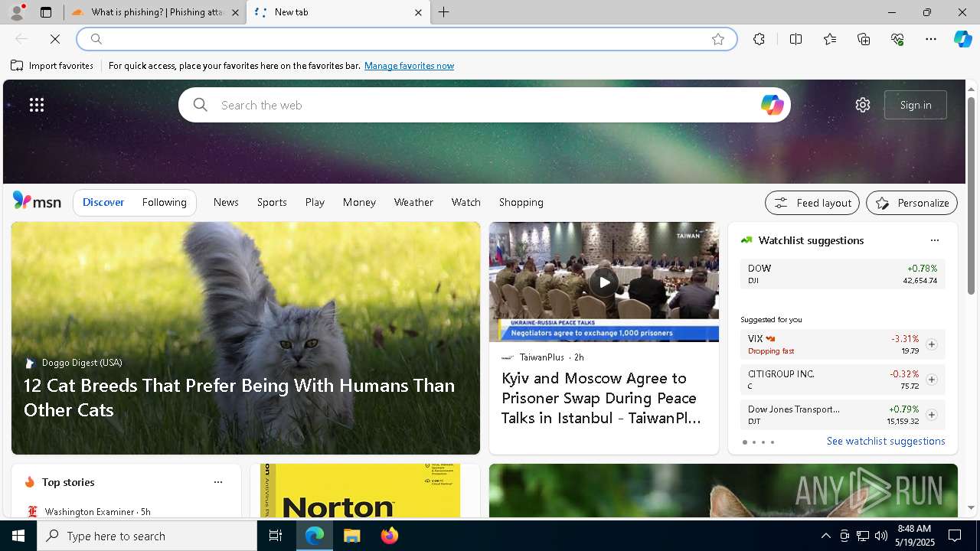Open Task View on taskbar

276,536
